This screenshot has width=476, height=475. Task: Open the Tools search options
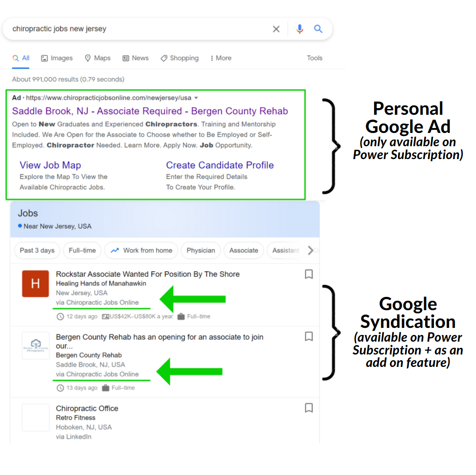[314, 58]
